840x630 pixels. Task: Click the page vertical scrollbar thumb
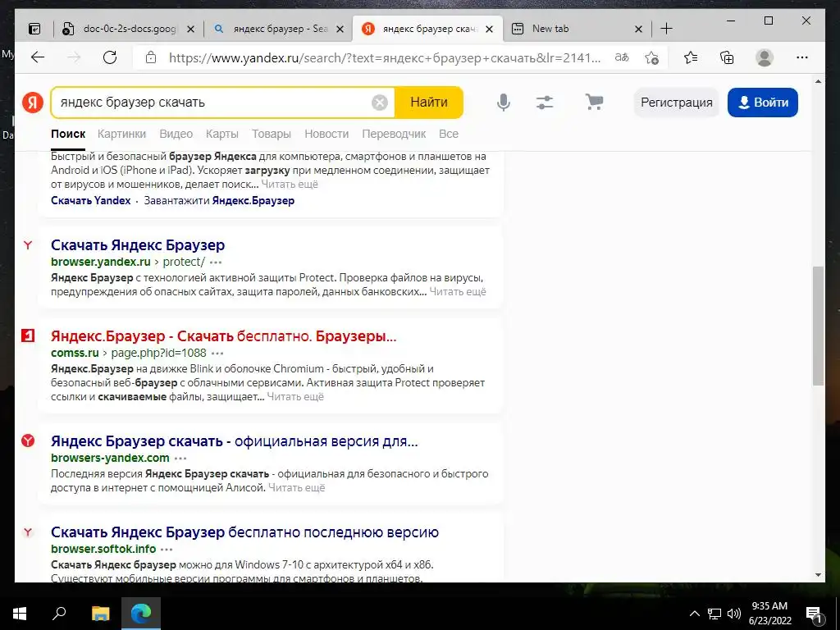click(818, 326)
